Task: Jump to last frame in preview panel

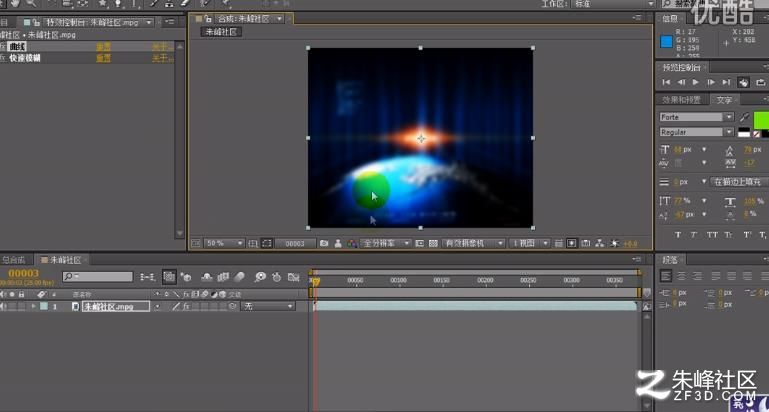Action: (726, 82)
